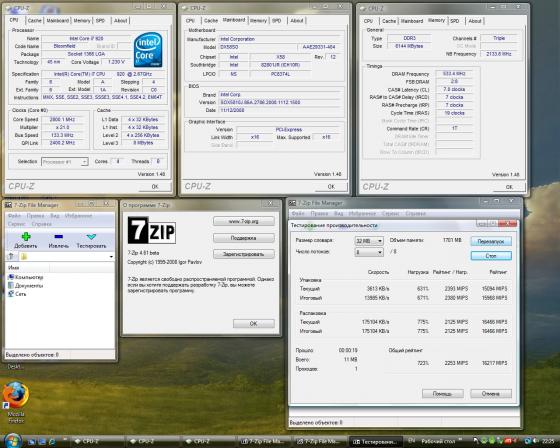Click the Manufacturer value Intel Corporation
560x448 pixels.
coord(238,39)
